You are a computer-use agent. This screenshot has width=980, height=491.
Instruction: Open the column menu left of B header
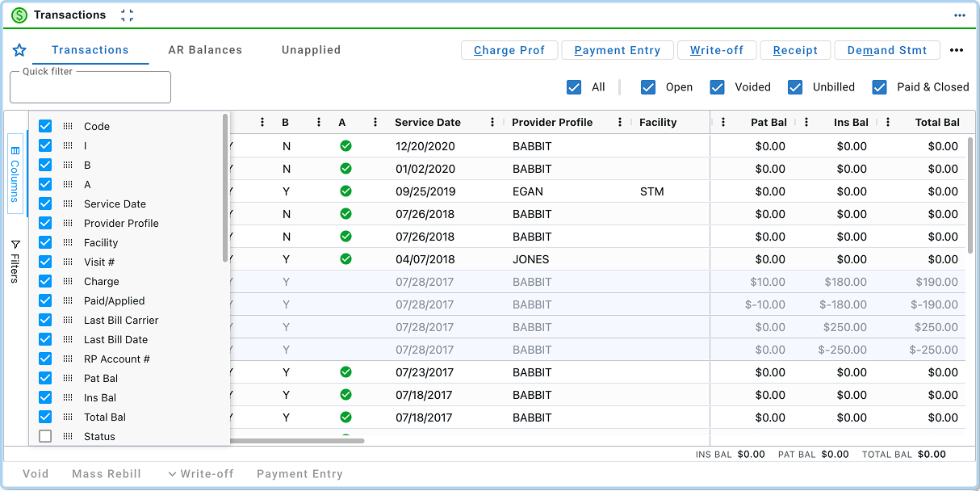(262, 123)
